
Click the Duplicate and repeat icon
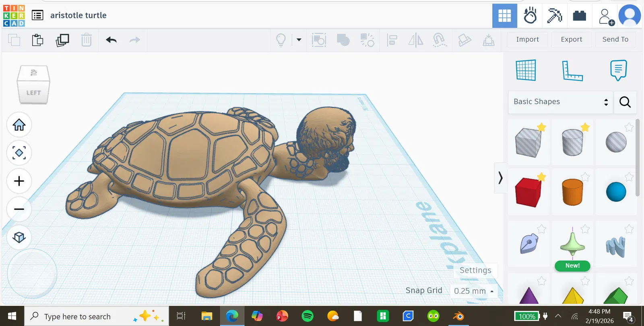pos(62,40)
